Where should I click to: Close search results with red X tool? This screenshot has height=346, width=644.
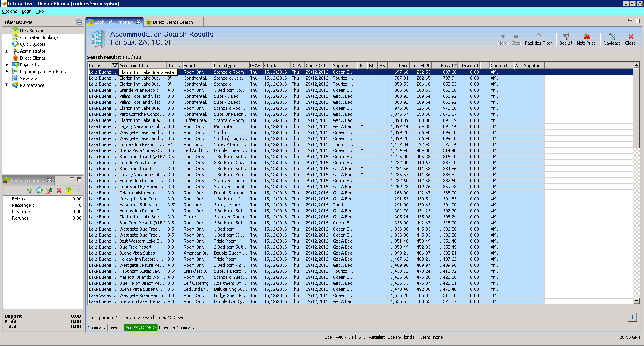(631, 39)
